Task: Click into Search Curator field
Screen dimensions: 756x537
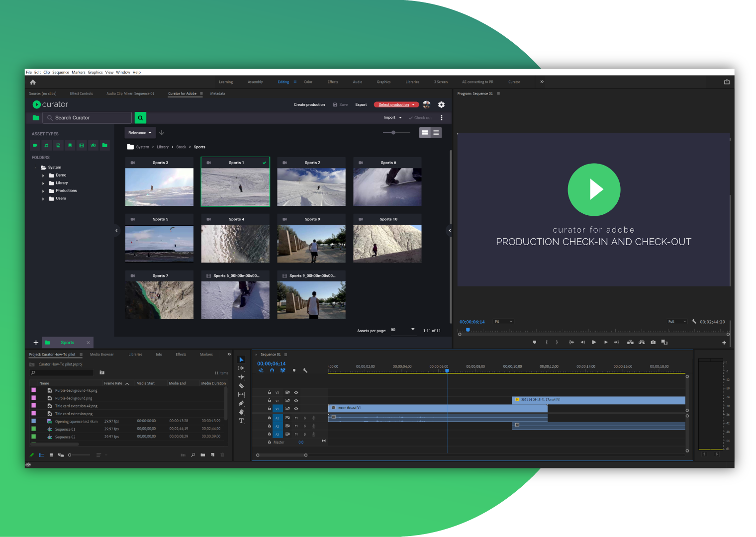Action: 88,118
